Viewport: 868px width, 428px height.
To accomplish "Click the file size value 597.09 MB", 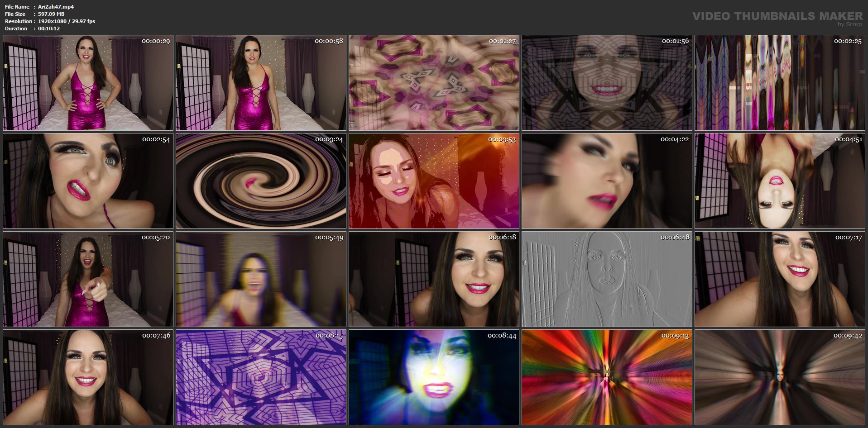I will (x=51, y=14).
